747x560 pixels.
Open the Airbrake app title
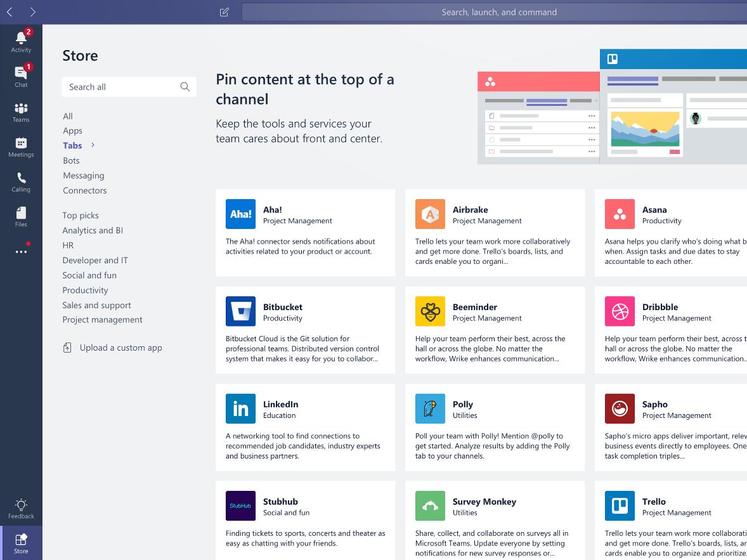tap(471, 210)
